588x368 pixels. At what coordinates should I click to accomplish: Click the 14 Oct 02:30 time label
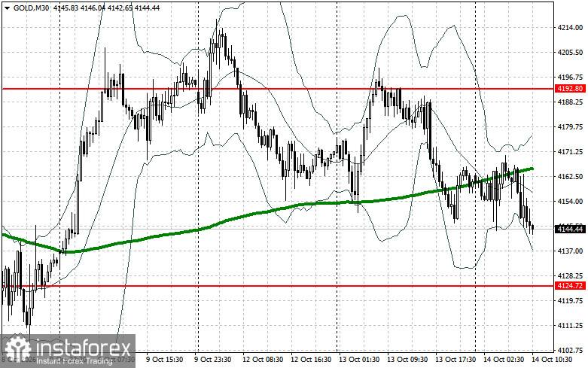(504, 360)
